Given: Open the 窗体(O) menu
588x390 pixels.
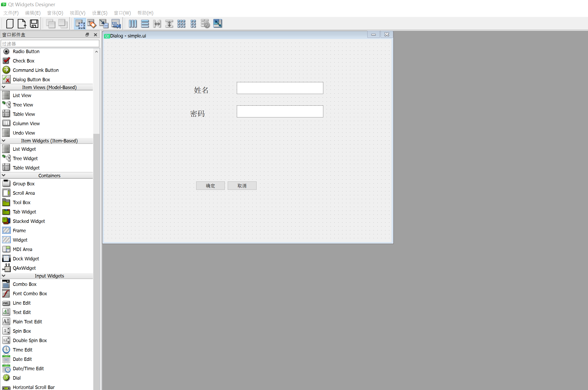Looking at the screenshot, I should click(55, 13).
